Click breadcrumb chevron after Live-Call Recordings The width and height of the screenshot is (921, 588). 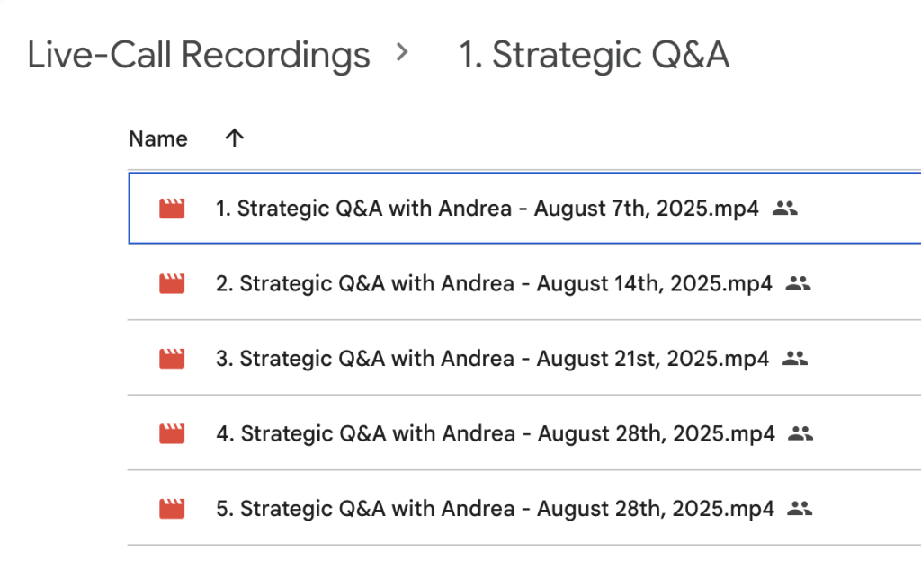click(x=402, y=54)
